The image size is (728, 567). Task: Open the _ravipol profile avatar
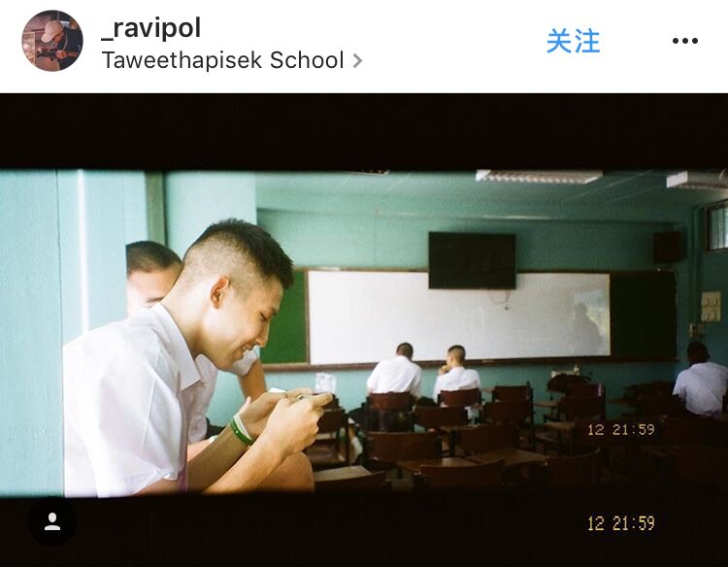click(52, 41)
